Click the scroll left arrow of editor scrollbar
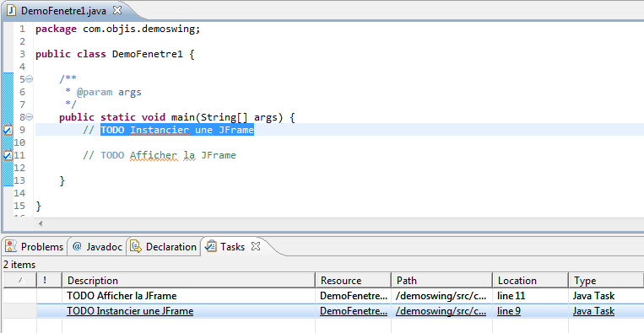 coord(41,223)
